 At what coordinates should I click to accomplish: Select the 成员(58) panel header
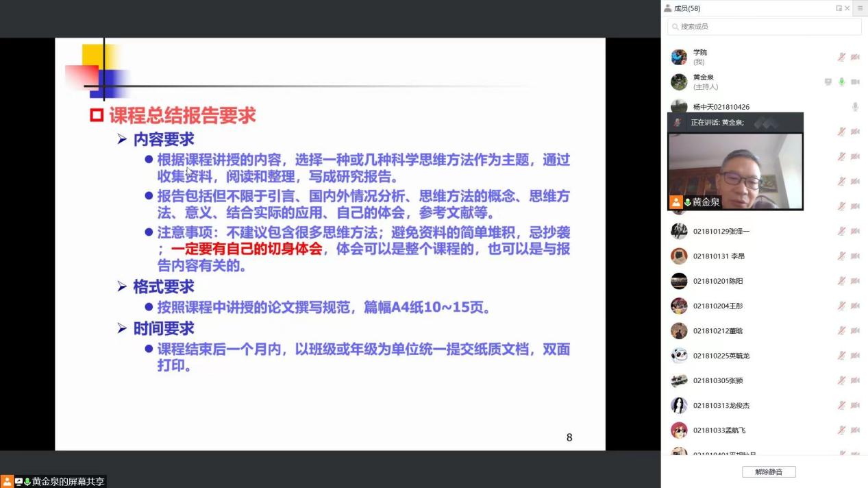coord(686,8)
